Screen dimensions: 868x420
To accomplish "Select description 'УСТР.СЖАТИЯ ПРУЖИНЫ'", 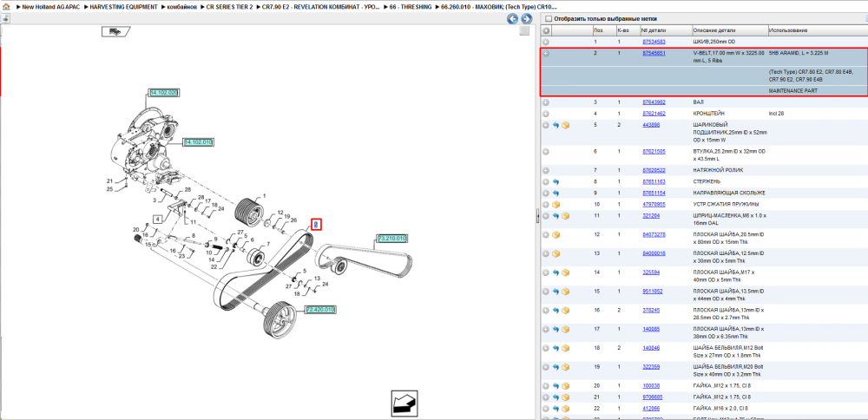I will tap(726, 205).
